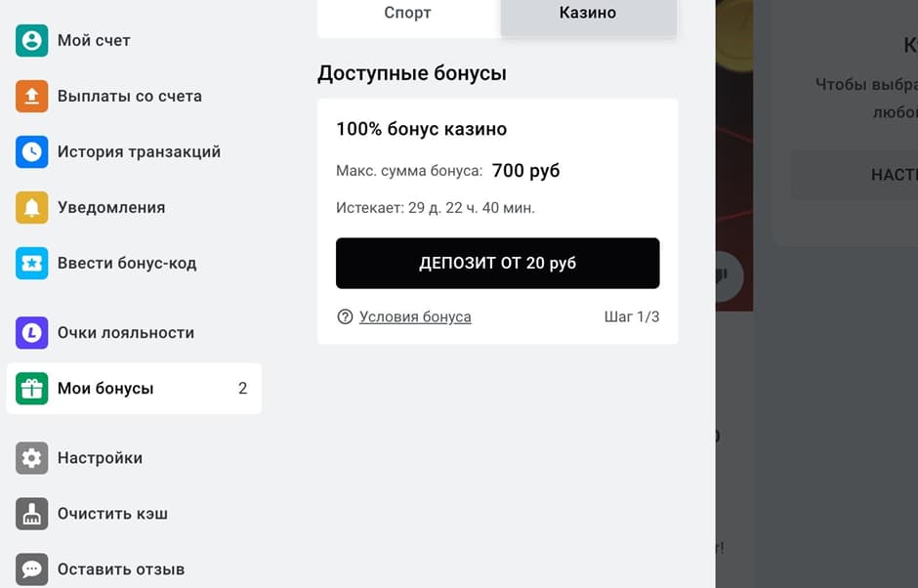The height and width of the screenshot is (588, 918).
Task: Open История транзакций via clock icon
Action: pos(30,151)
